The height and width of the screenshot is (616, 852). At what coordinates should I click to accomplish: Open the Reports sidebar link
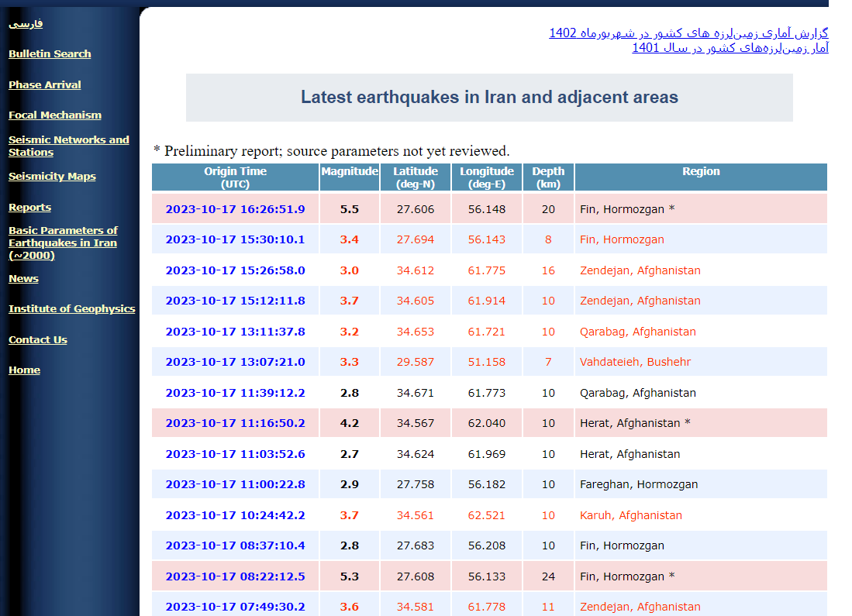(x=29, y=207)
